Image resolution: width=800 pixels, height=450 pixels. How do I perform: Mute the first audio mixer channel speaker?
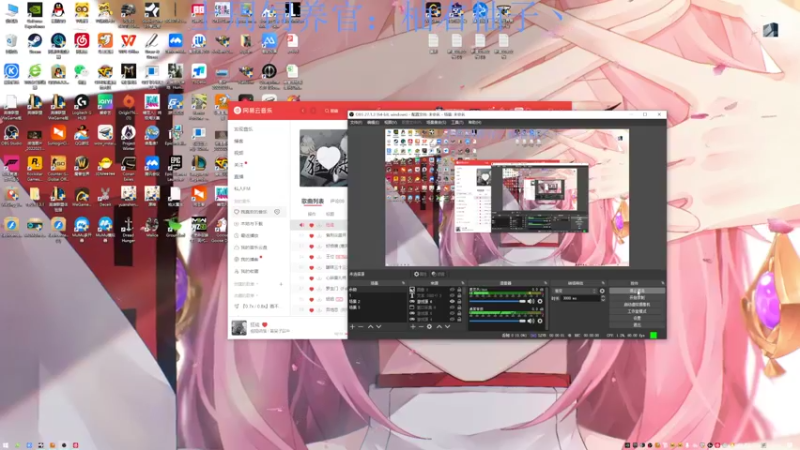(531, 301)
